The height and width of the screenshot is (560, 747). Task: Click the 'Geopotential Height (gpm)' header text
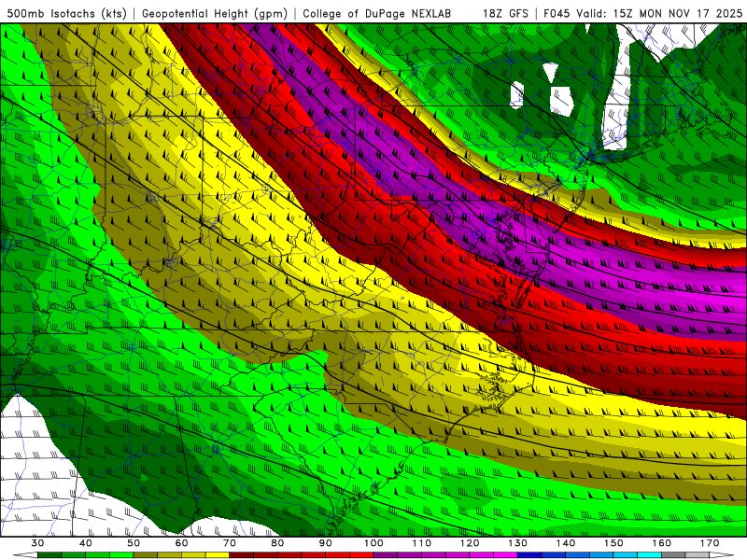(x=215, y=13)
